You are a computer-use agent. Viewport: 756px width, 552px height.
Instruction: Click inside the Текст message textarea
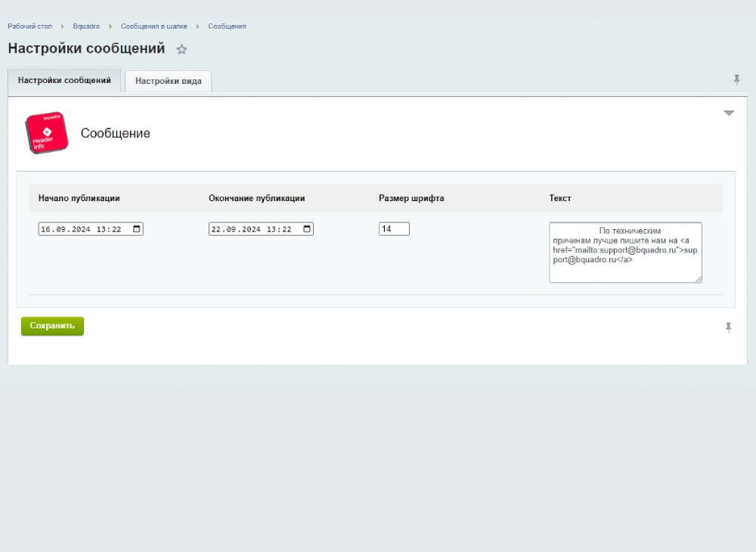625,253
